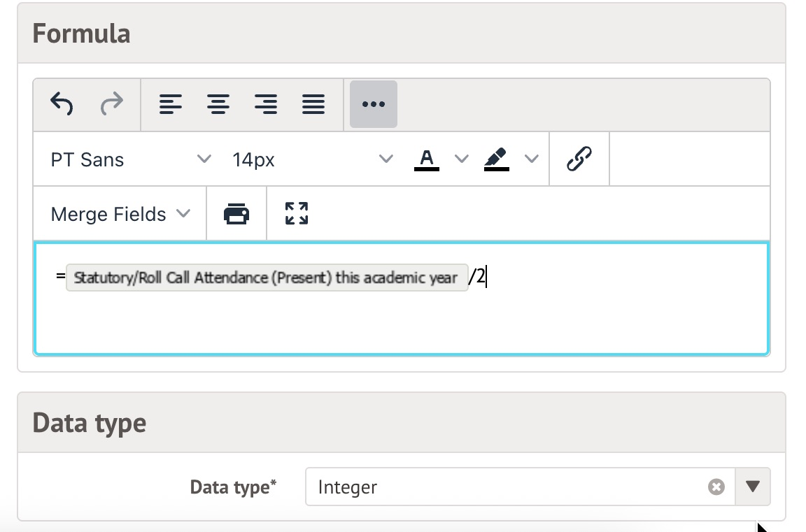Switch editor to fullscreen mode
This screenshot has width=806, height=532.
tap(297, 214)
